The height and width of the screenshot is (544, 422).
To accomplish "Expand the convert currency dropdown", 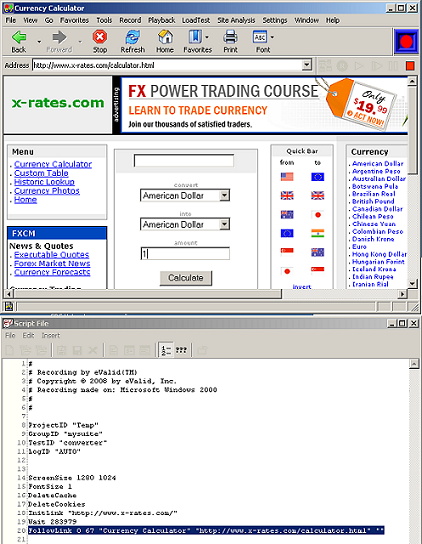I will (225, 195).
